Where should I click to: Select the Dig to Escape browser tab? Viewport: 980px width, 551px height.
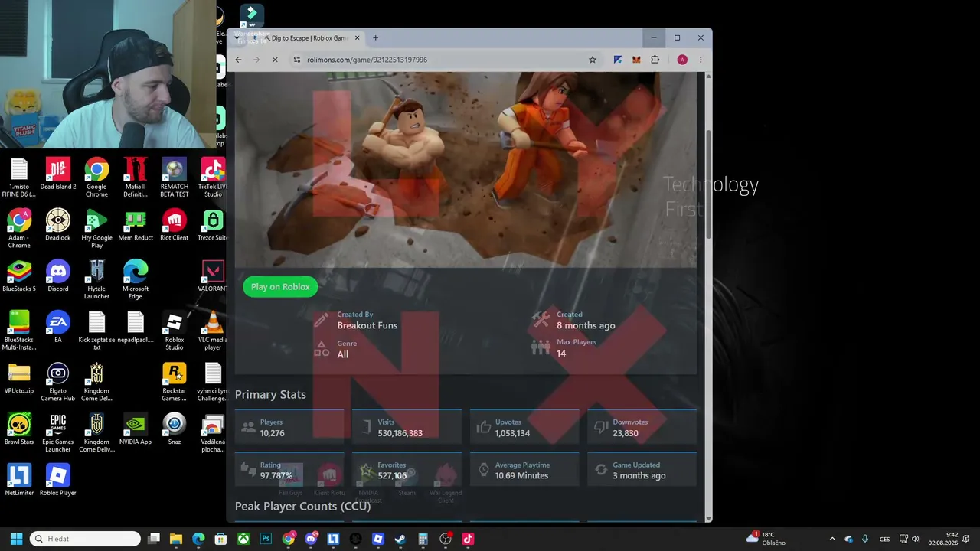click(310, 38)
